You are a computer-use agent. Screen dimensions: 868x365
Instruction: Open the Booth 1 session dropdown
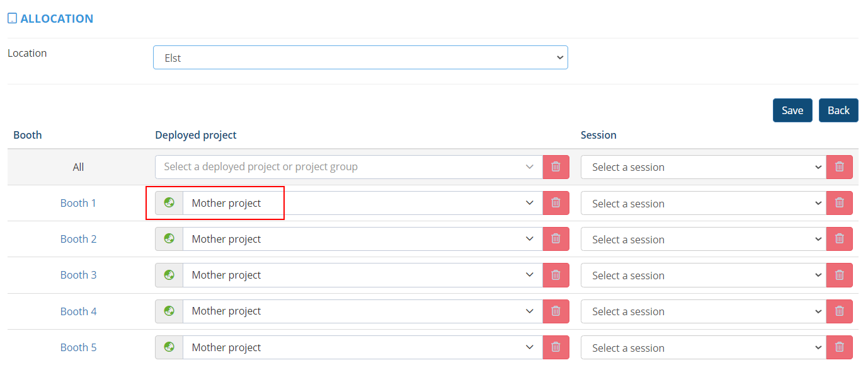(703, 204)
